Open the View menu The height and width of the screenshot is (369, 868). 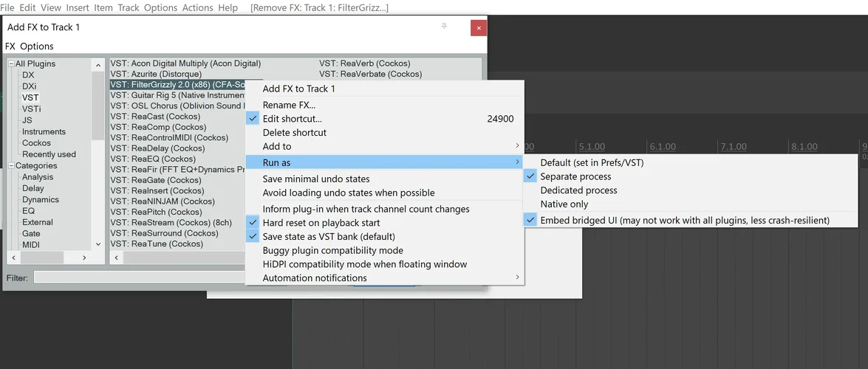pyautogui.click(x=51, y=7)
